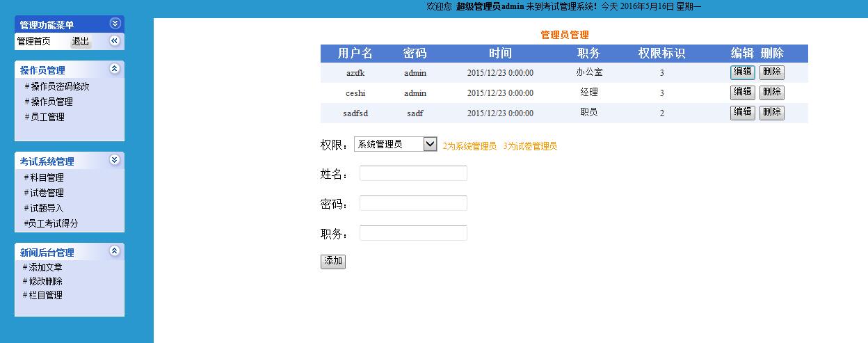Click the 办公室 position cell

(589, 72)
